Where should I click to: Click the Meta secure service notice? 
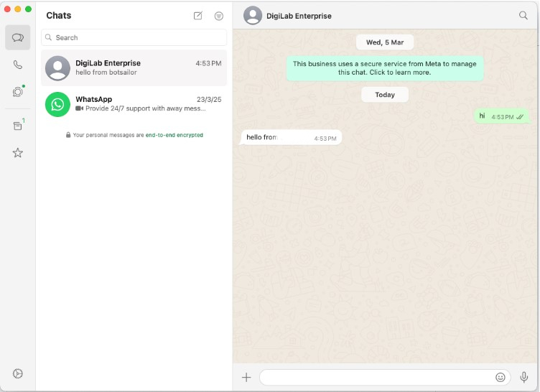point(385,68)
